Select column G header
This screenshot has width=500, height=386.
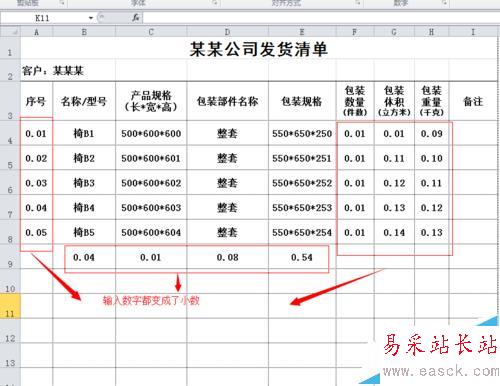coord(394,32)
